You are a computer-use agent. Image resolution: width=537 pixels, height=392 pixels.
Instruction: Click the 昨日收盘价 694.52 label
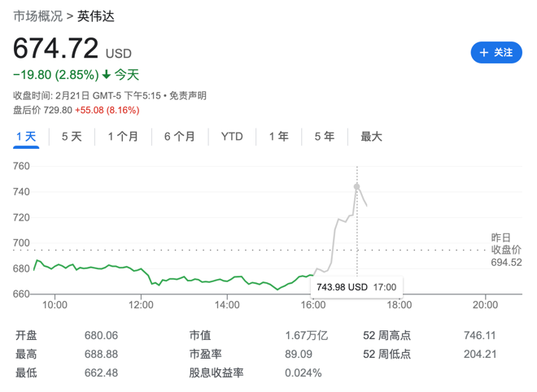[x=505, y=250]
